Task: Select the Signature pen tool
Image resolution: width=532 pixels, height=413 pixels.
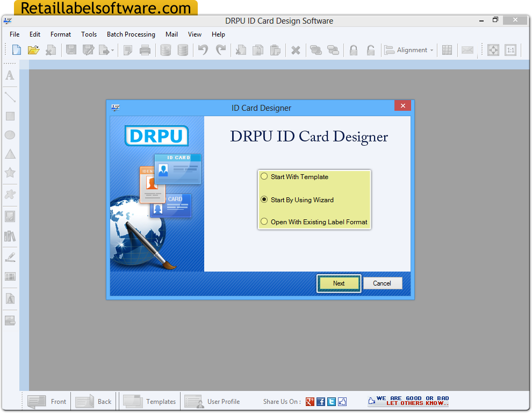Action: pyautogui.click(x=10, y=257)
